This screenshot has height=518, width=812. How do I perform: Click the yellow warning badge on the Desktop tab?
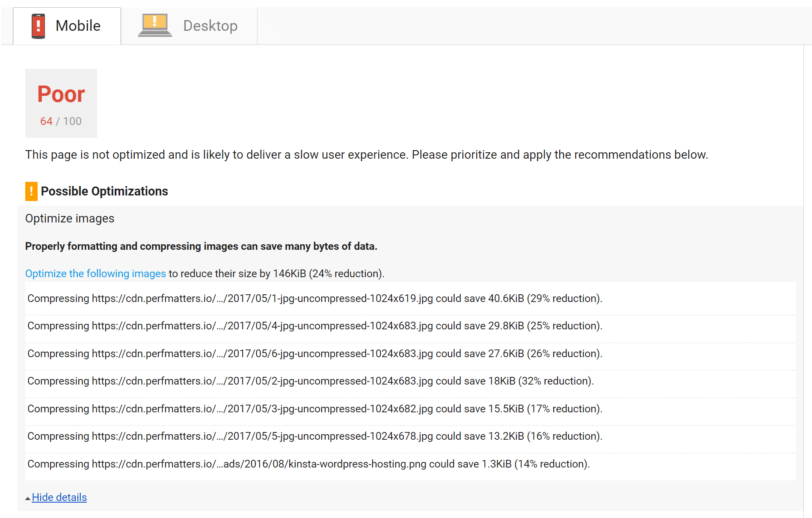(154, 21)
